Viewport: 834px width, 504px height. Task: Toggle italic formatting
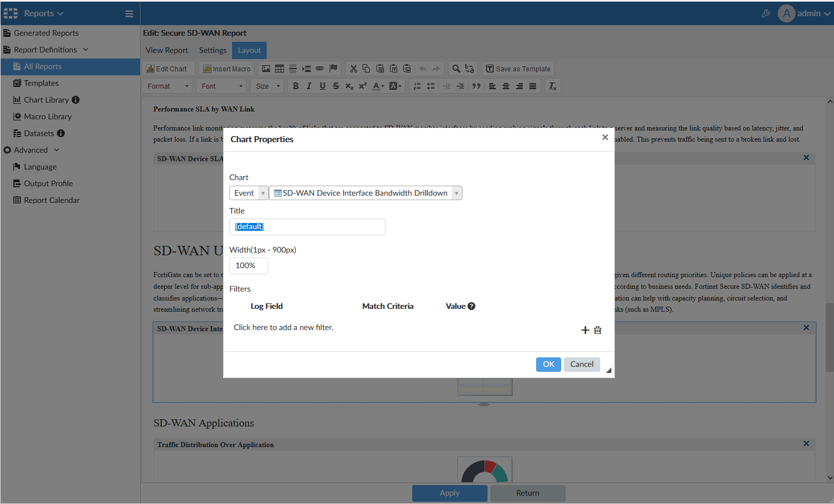click(309, 86)
